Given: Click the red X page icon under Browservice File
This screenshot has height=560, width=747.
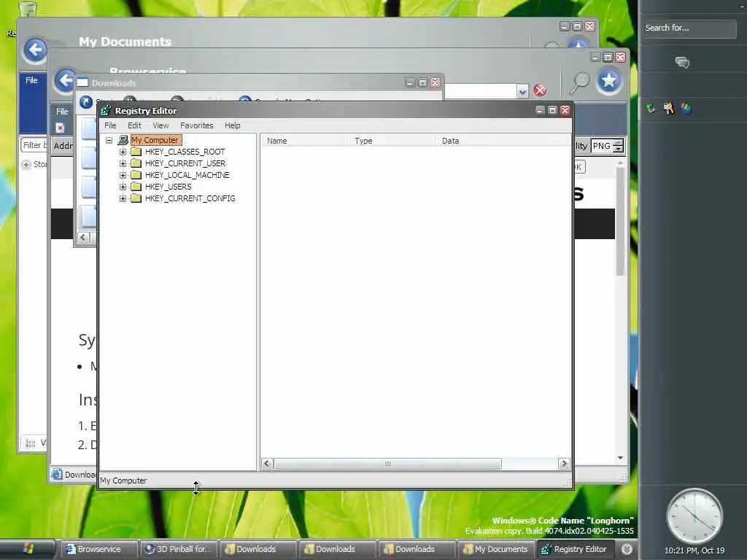Looking at the screenshot, I should 60,128.
